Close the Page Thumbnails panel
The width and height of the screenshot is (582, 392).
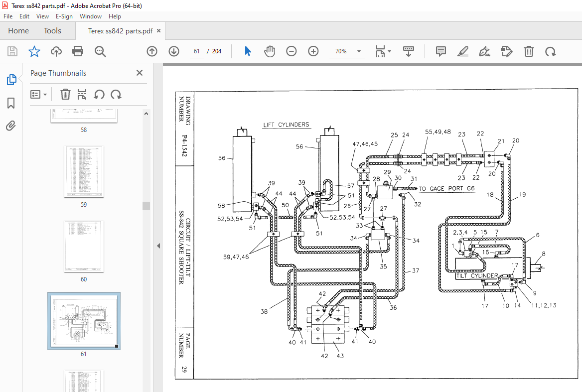(140, 73)
